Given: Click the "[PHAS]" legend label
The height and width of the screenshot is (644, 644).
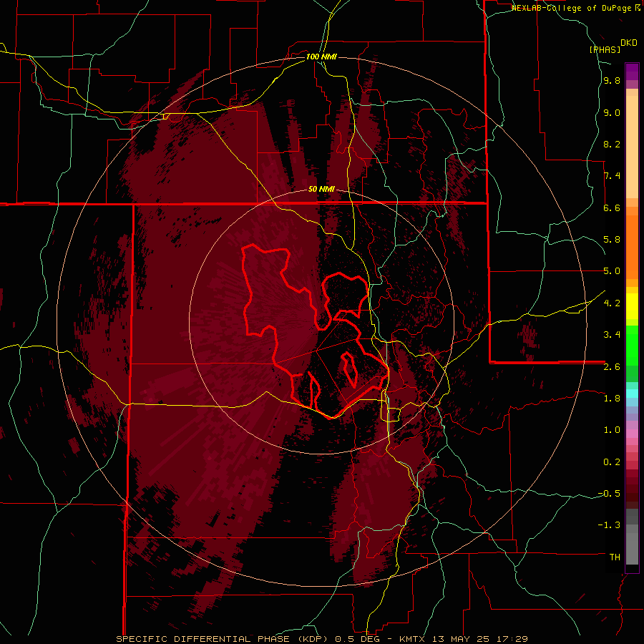Looking at the screenshot, I should tap(605, 49).
